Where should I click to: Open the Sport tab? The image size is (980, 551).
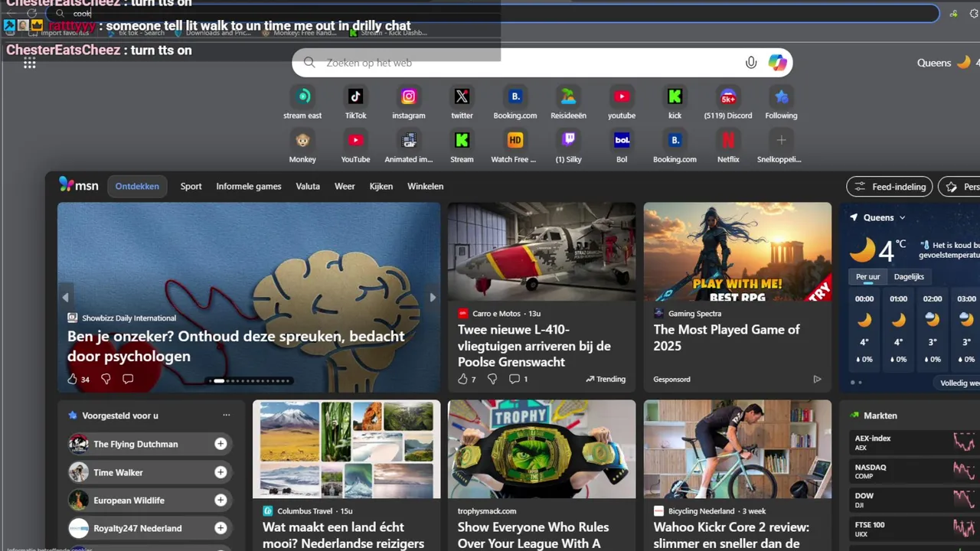pyautogui.click(x=191, y=186)
